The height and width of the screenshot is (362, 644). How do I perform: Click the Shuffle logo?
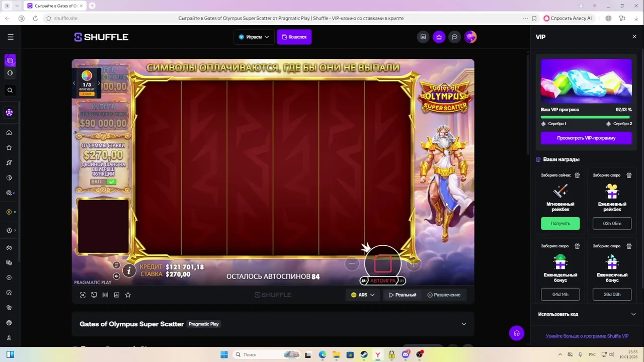point(102,37)
